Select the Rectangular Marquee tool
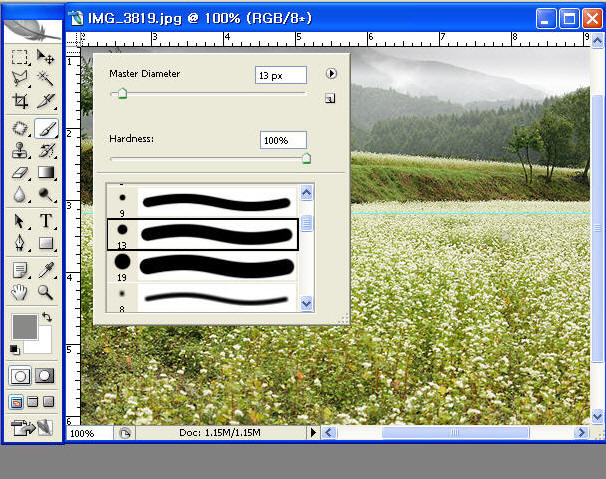Screen dimensions: 606x479 point(19,57)
